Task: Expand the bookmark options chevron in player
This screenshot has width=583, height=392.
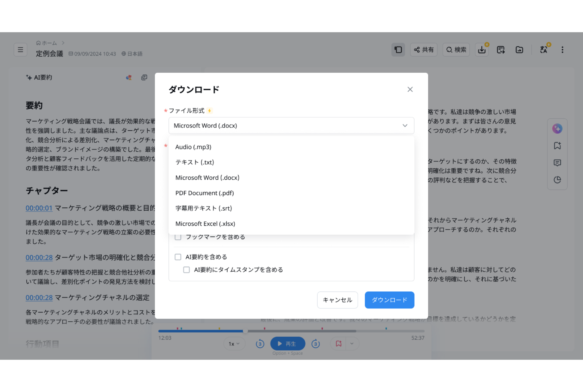Action: click(352, 344)
